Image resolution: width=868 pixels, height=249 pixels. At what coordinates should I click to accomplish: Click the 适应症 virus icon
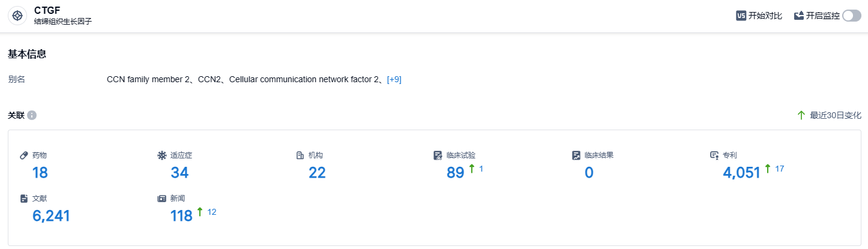tap(161, 155)
